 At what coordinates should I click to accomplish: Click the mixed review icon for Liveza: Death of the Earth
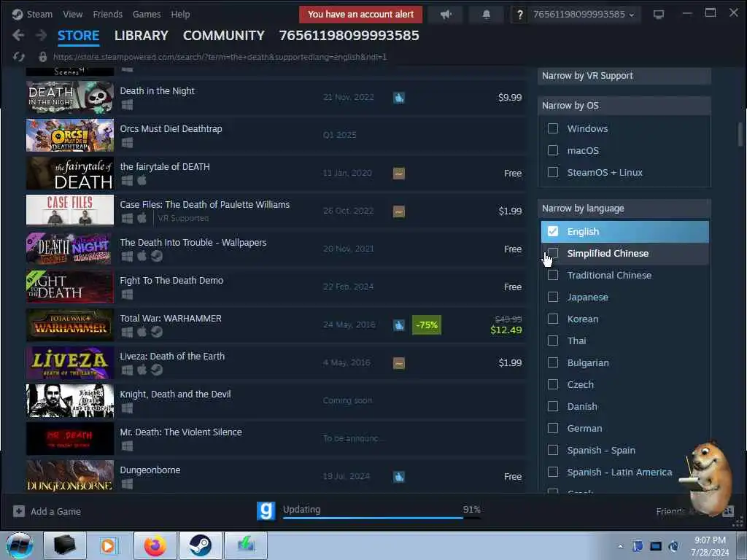click(x=399, y=363)
